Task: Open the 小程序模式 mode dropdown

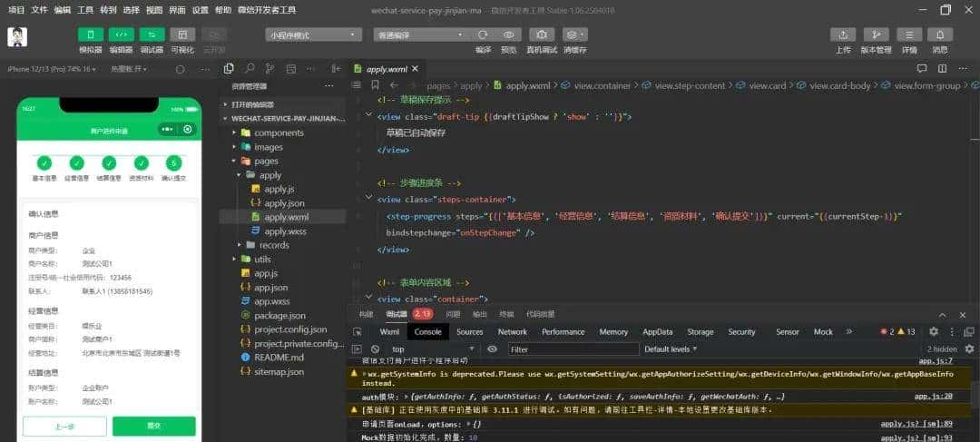Action: [314, 35]
